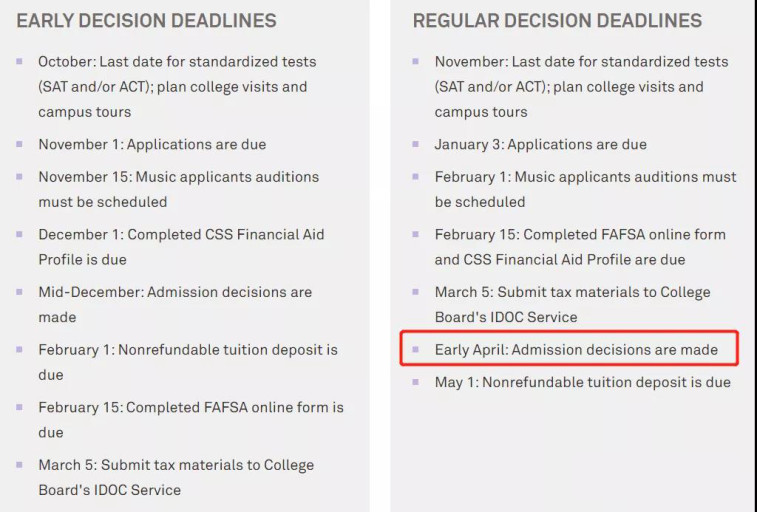Select the February 1 music auditions item
Viewport: 757px width, 512px height.
pos(585,189)
